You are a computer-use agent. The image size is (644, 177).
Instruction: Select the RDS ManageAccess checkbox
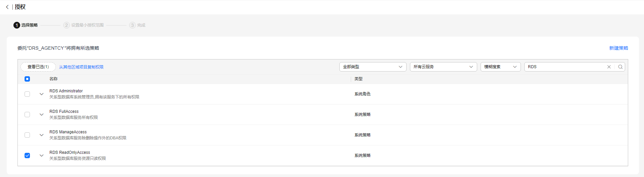[27, 135]
